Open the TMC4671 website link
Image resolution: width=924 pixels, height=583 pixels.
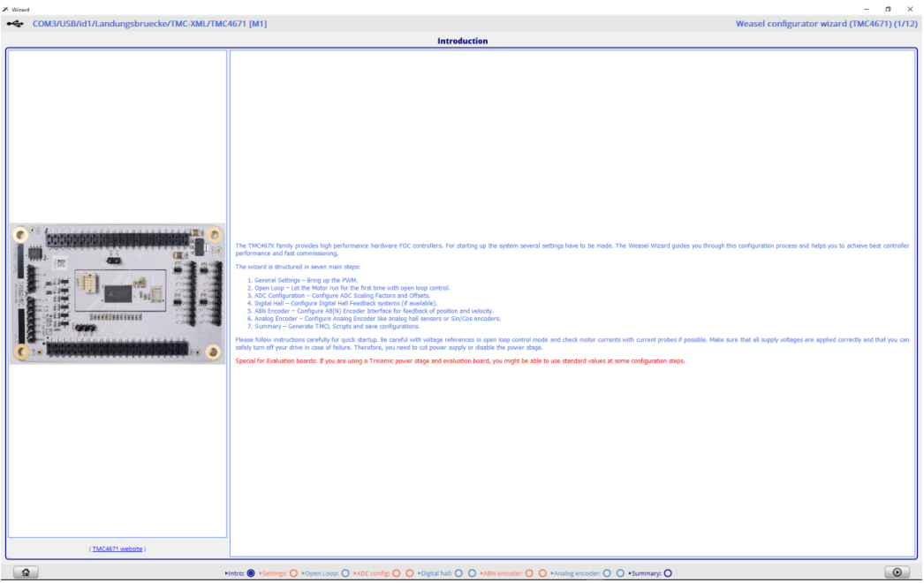point(117,549)
